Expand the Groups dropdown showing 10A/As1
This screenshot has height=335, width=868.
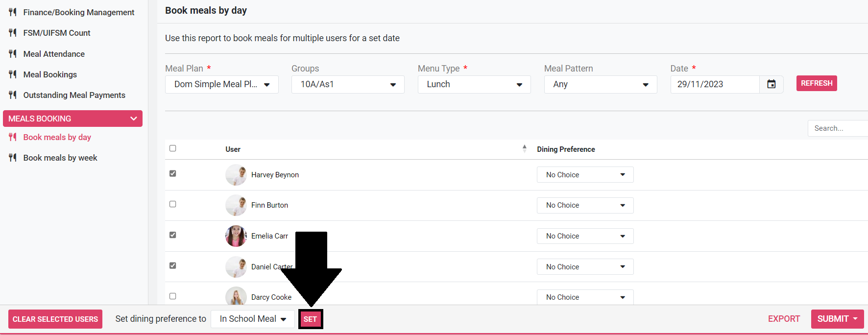pos(348,84)
